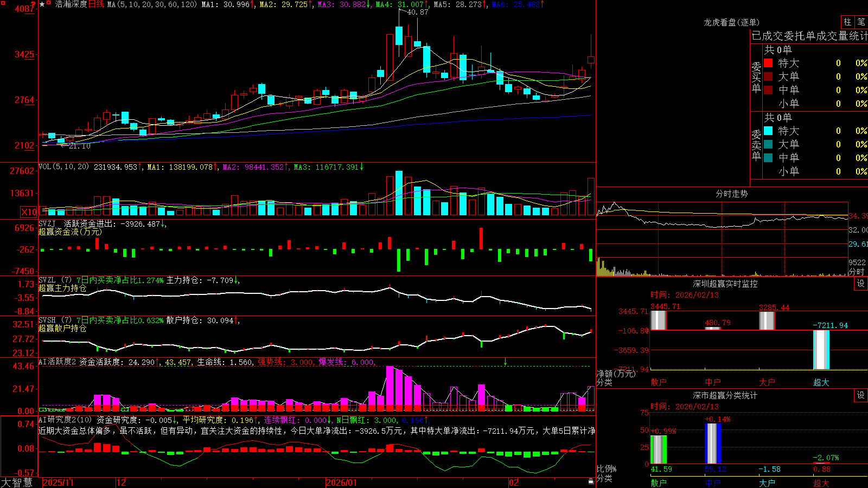Click the 爆发线: 6.000 value
The height and width of the screenshot is (488, 868).
[x=346, y=362]
